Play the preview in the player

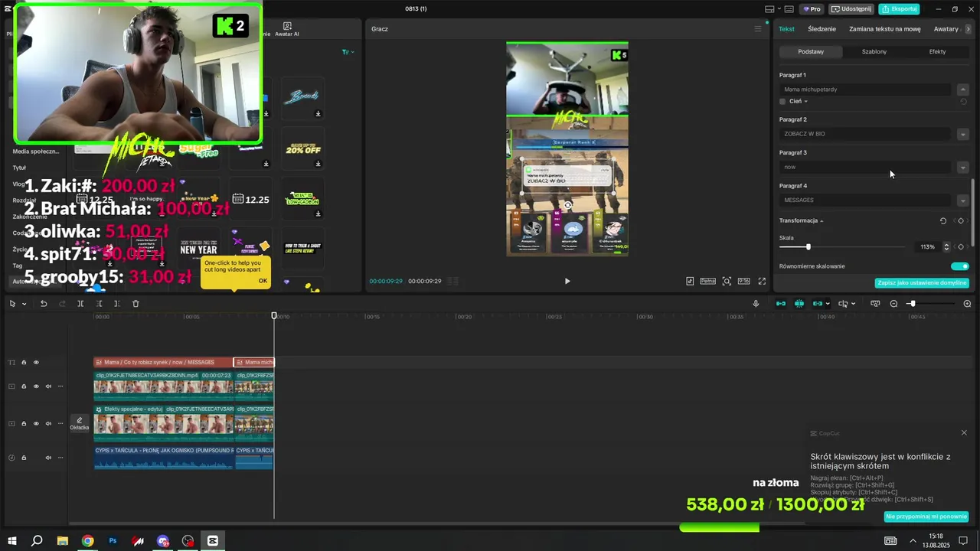[x=567, y=281]
